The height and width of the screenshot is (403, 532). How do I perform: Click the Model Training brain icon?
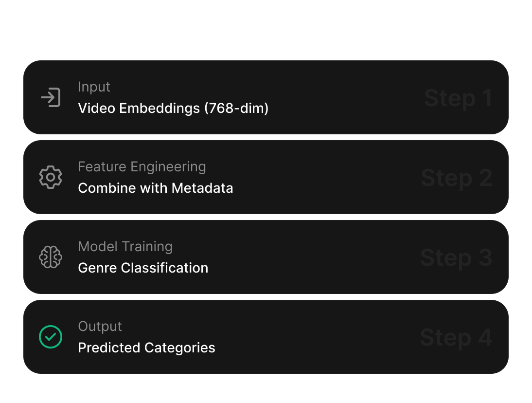tap(51, 257)
